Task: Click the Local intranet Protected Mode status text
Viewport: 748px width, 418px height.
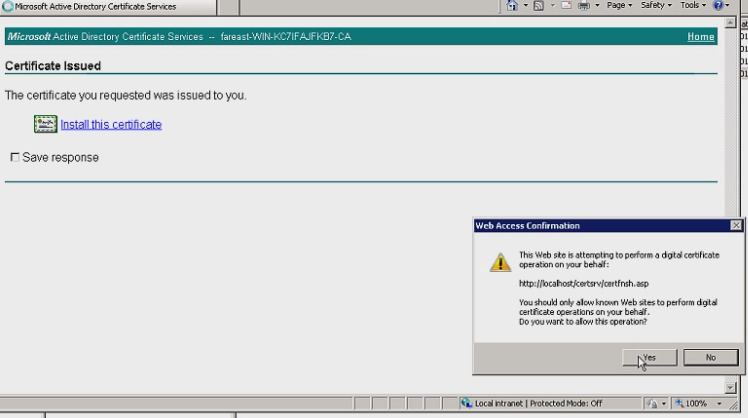Action: (538, 404)
